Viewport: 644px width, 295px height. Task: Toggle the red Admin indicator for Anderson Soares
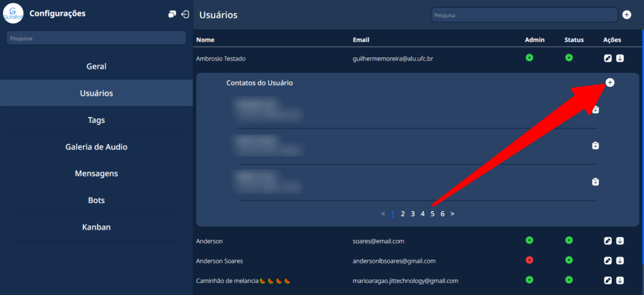pos(530,260)
